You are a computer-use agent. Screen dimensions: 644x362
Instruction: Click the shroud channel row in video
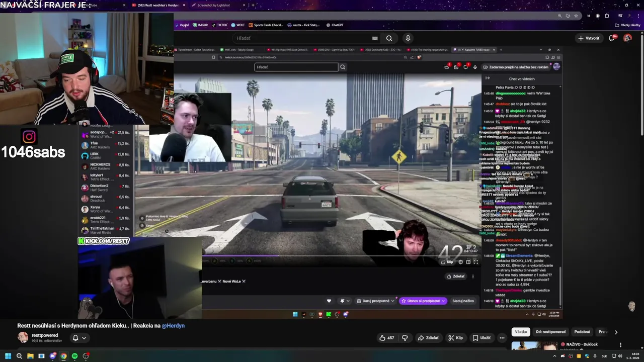(105, 198)
